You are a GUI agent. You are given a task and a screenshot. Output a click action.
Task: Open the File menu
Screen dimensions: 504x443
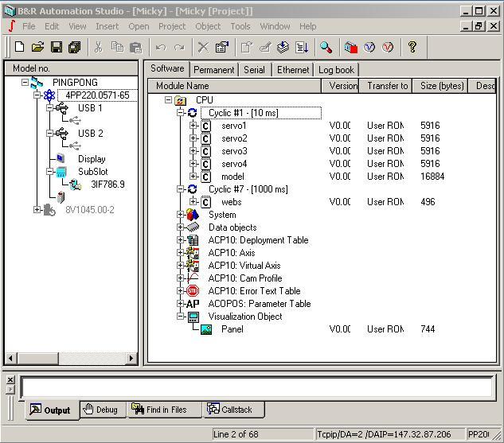(x=29, y=26)
